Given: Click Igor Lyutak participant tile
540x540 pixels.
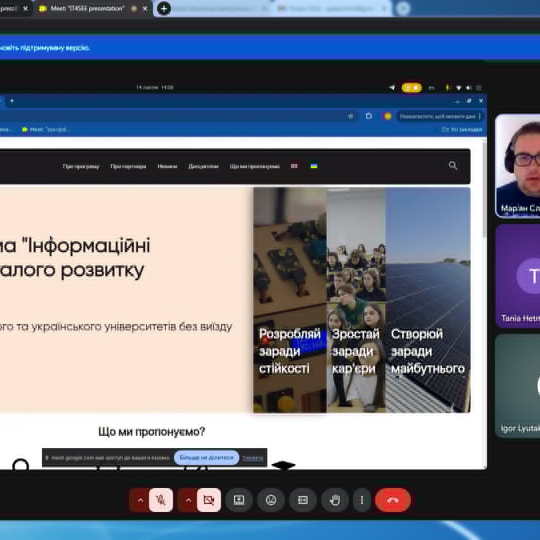Looking at the screenshot, I should click(518, 386).
